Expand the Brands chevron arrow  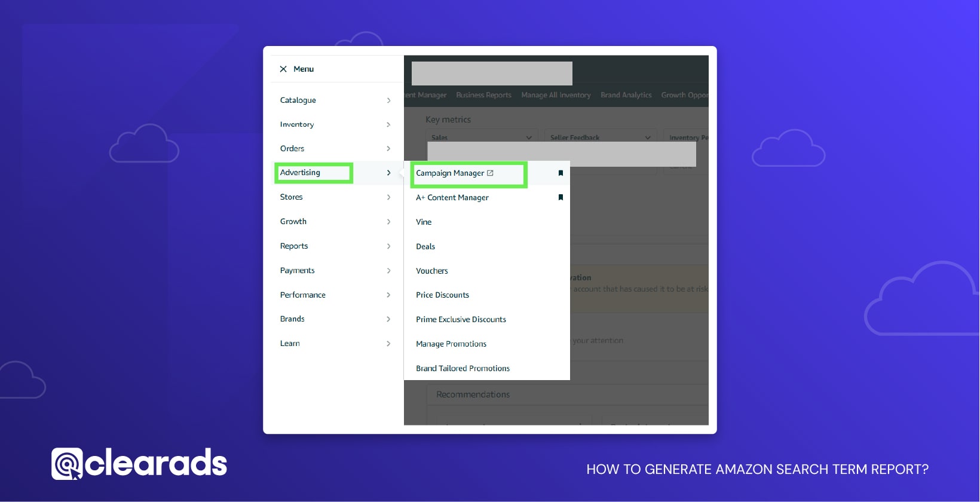point(388,319)
